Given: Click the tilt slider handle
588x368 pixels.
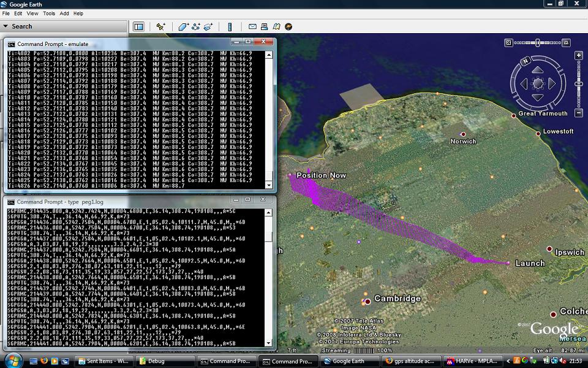Looking at the screenshot, I should [537, 43].
